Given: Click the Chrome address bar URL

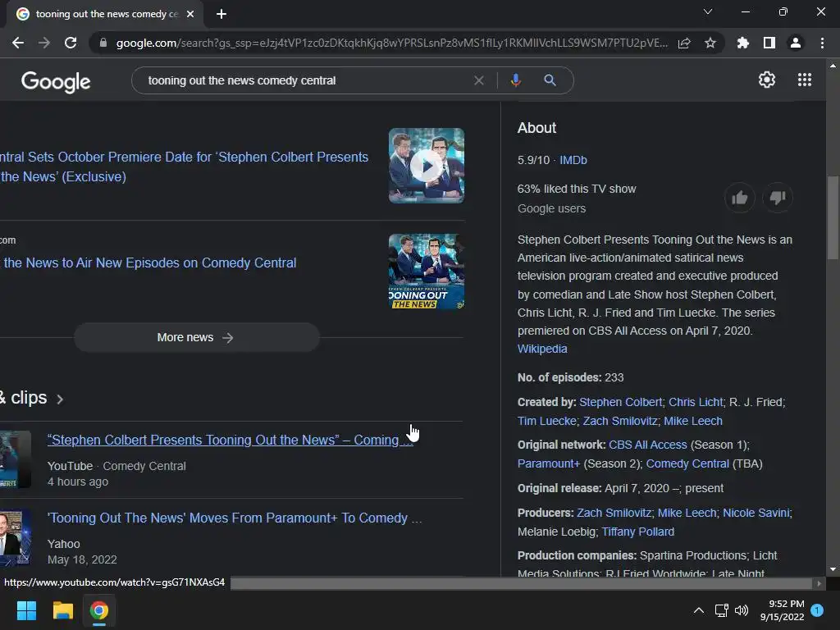Looking at the screenshot, I should coord(391,43).
